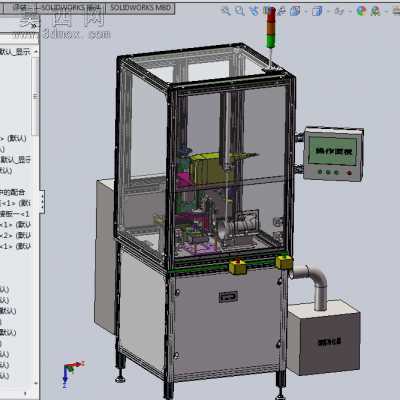This screenshot has height=400, width=400.
Task: Select the signal tower light on the model
Action: coord(271,28)
